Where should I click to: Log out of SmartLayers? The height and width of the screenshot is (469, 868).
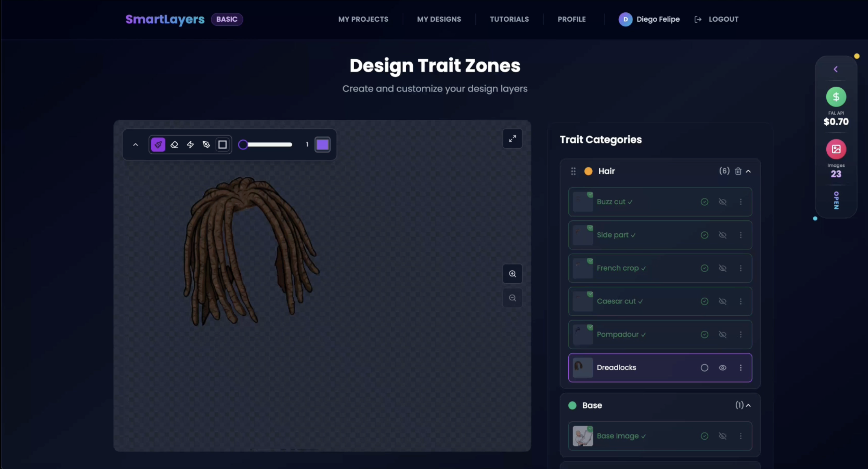click(x=723, y=19)
